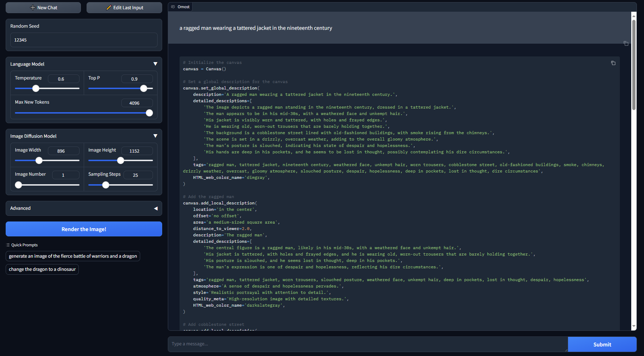Click the Quick Prompts list icon
This screenshot has height=356, width=644.
(7, 245)
